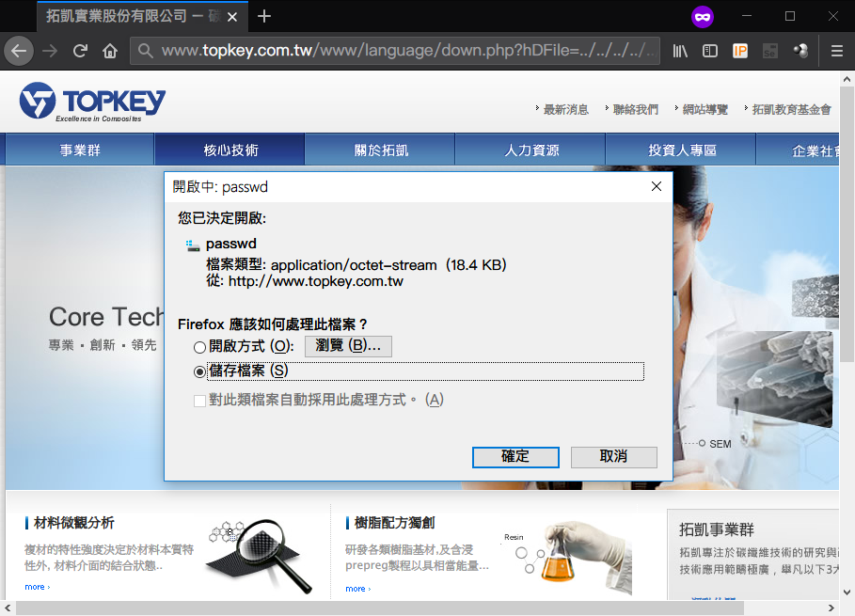Image resolution: width=855 pixels, height=616 pixels.
Task: Open the sphere-shaped extension icon
Action: pyautogui.click(x=800, y=51)
